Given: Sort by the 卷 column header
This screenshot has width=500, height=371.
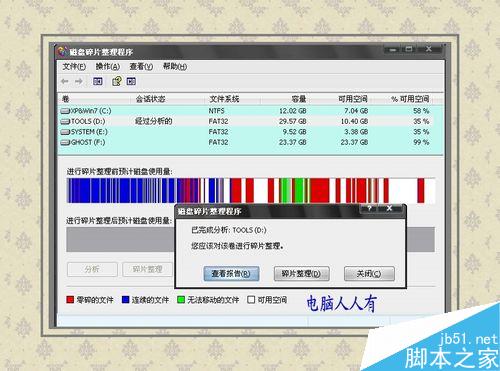Looking at the screenshot, I should click(x=95, y=99).
